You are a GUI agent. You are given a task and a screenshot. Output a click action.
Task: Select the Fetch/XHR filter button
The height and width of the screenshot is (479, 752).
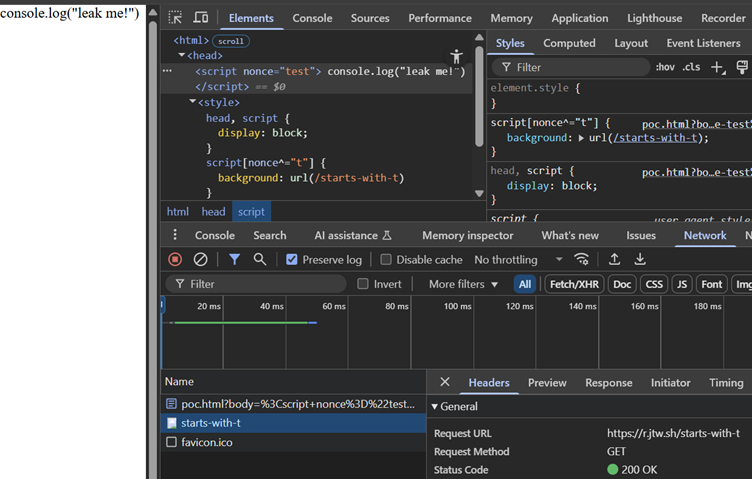[x=574, y=284]
